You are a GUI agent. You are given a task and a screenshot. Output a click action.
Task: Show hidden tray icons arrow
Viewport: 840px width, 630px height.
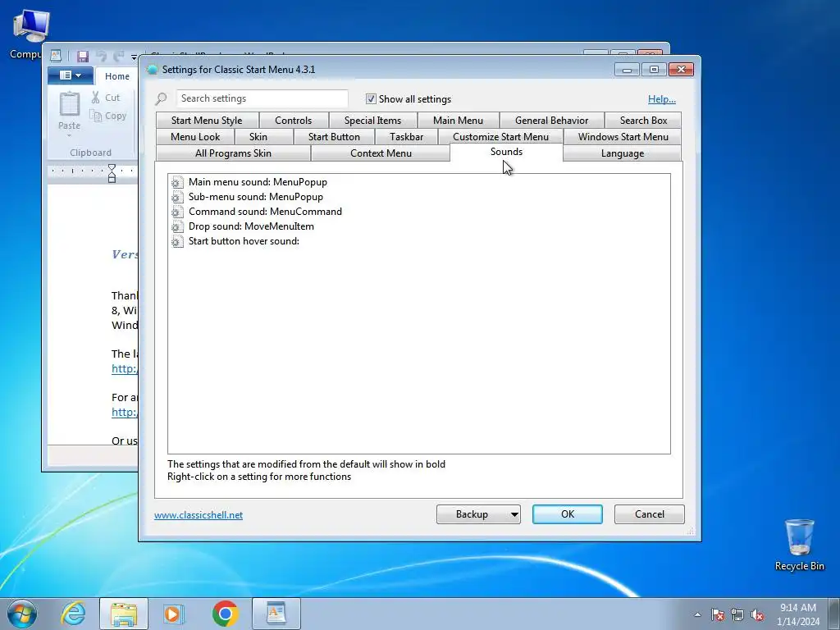point(697,614)
